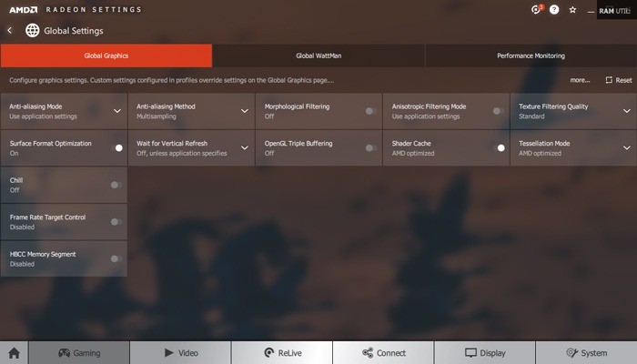Enable Chill toggle
The width and height of the screenshot is (637, 364).
116,185
